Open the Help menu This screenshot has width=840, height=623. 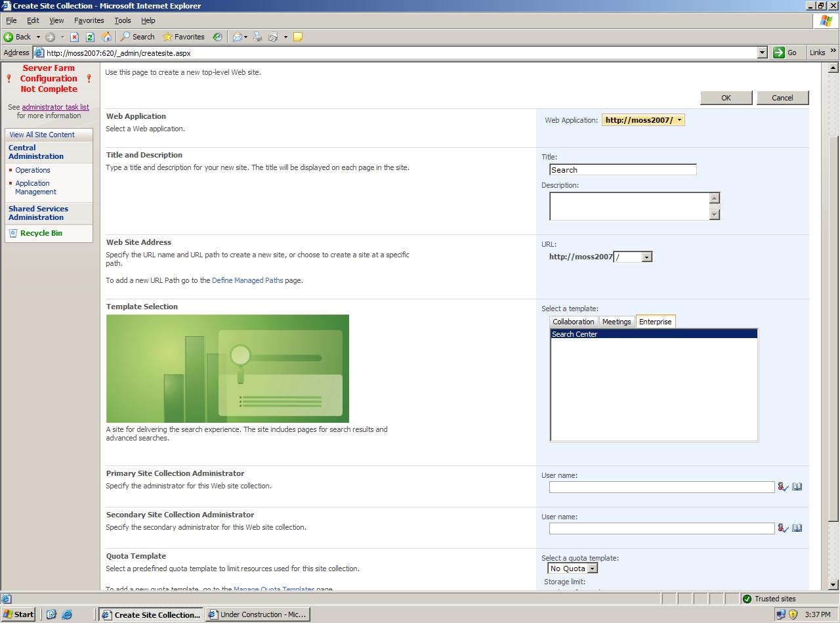tap(148, 20)
